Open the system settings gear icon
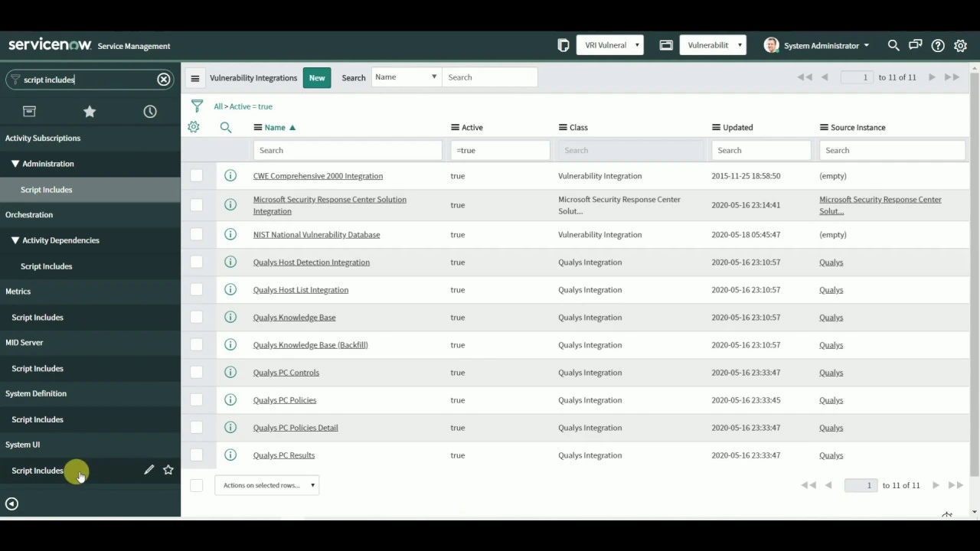The image size is (980, 551). (960, 46)
